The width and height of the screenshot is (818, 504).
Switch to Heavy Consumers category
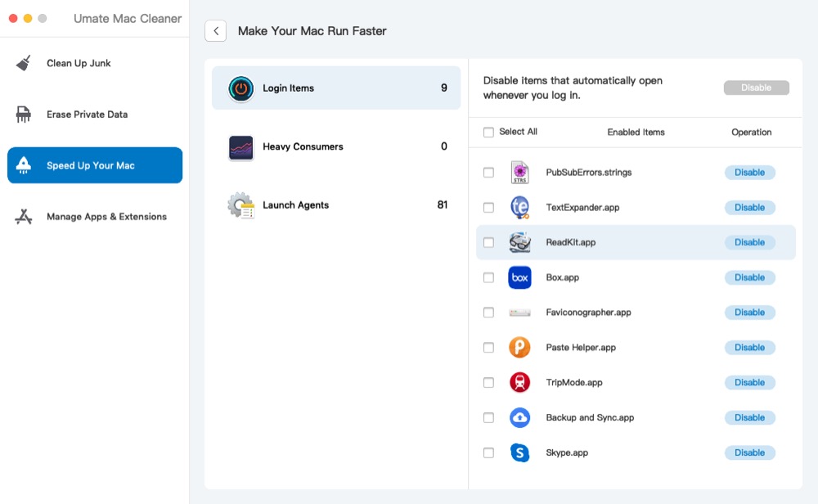point(336,147)
